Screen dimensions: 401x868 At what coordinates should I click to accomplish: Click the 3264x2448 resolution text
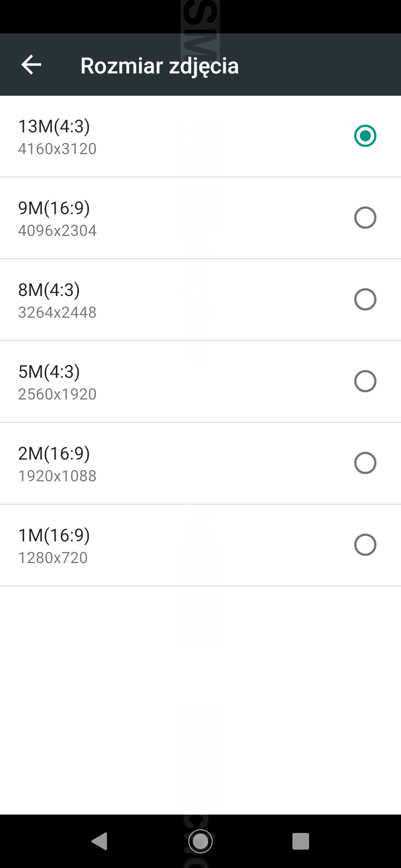coord(57,312)
